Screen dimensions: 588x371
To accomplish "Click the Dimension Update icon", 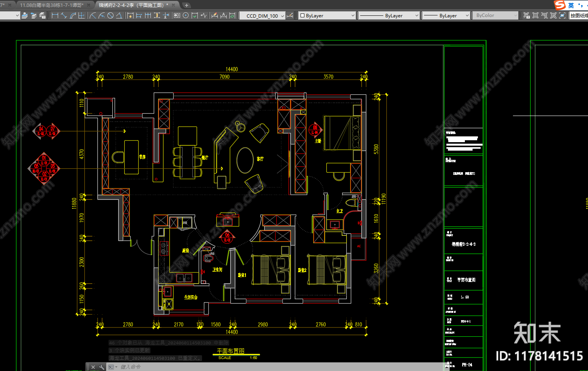I will [x=232, y=15].
